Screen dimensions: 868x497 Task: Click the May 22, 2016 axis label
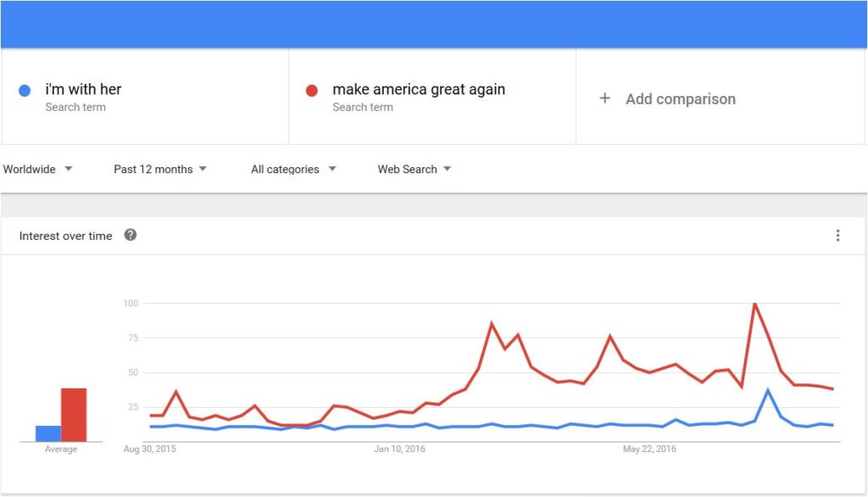click(x=649, y=449)
